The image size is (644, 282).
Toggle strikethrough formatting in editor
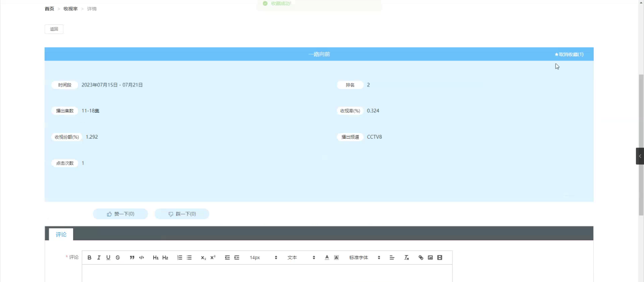[118, 258]
